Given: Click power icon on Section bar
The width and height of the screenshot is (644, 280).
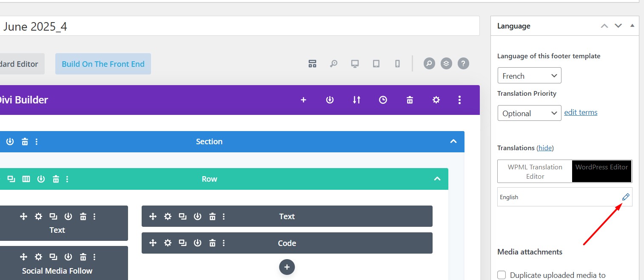Looking at the screenshot, I should [10, 141].
